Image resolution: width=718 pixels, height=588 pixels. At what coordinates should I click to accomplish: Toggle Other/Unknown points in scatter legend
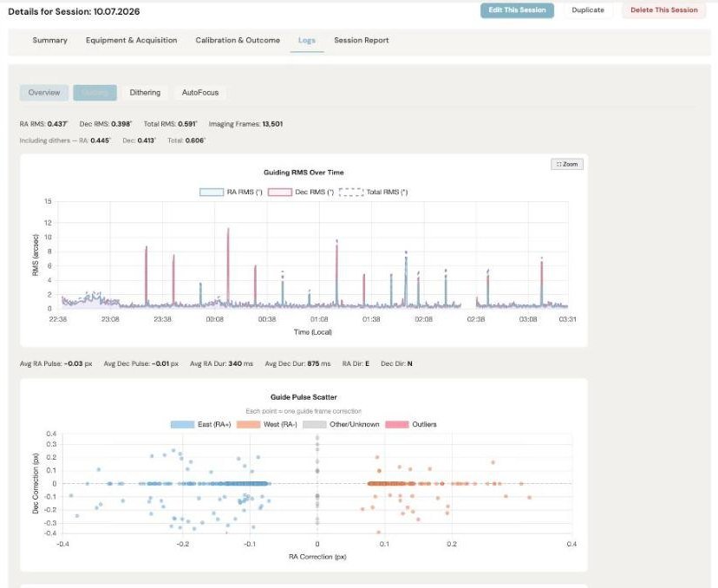coord(341,424)
